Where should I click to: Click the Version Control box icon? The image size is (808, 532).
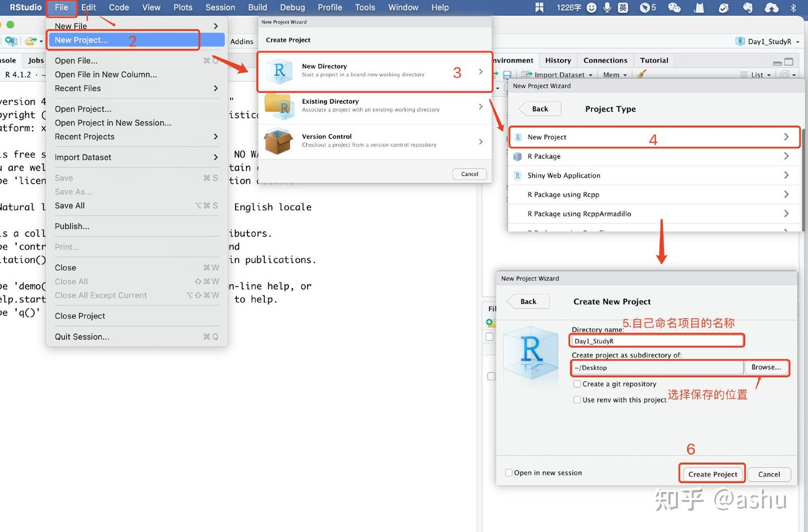click(x=279, y=141)
